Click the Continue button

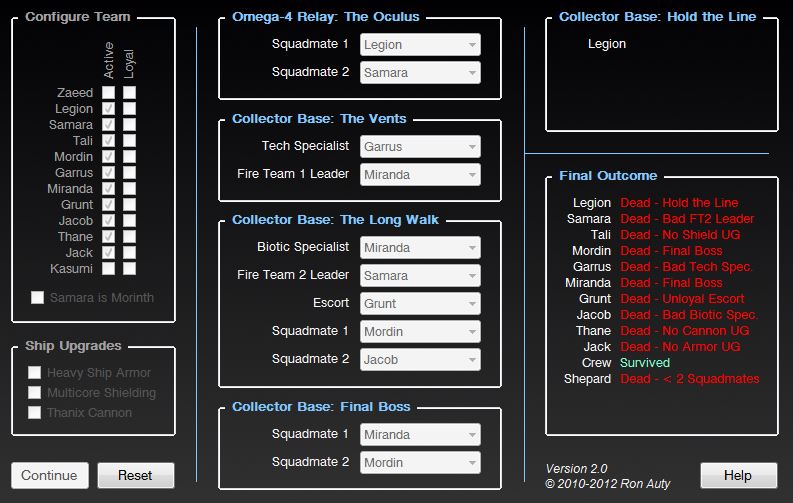(x=50, y=475)
